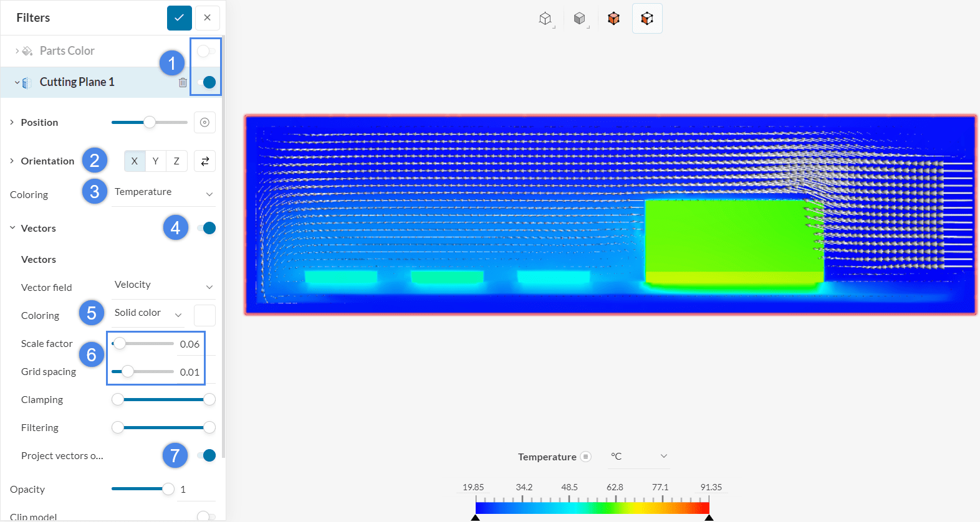Open the °C temperature unit dropdown
The image size is (980, 522).
click(638, 457)
